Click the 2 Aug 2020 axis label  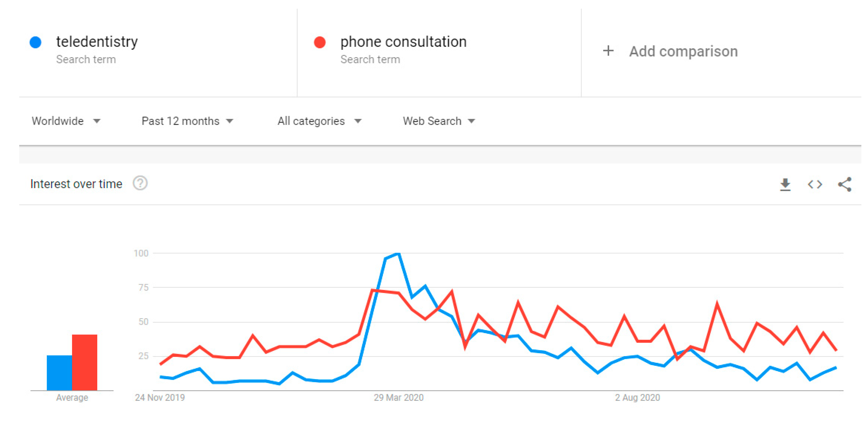point(637,398)
